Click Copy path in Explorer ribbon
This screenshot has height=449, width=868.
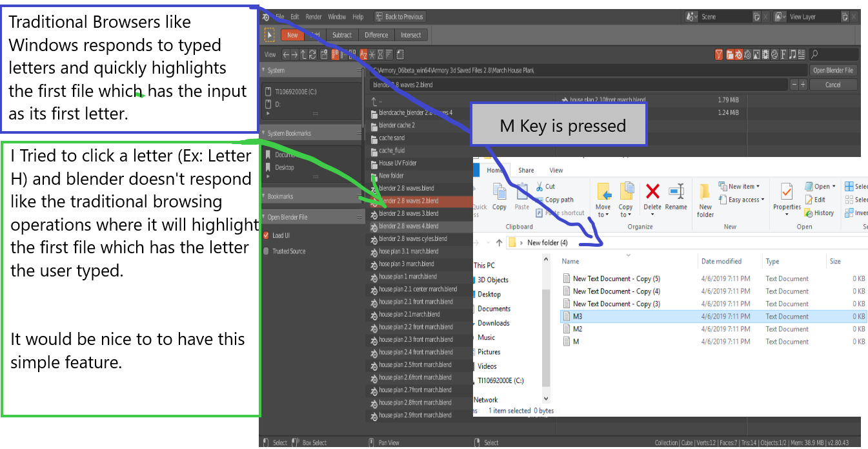coord(554,200)
